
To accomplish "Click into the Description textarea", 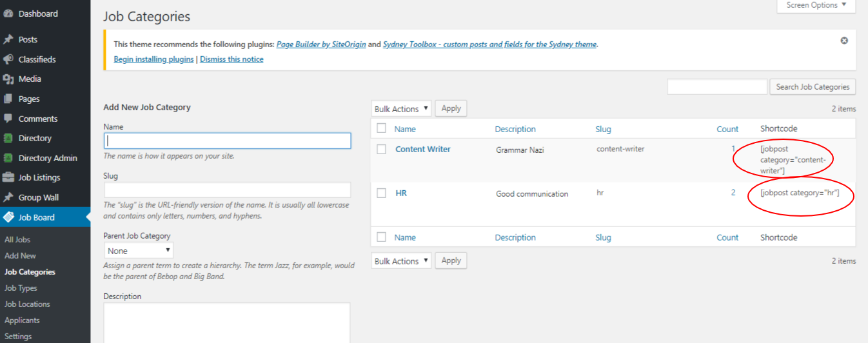I will click(x=227, y=323).
